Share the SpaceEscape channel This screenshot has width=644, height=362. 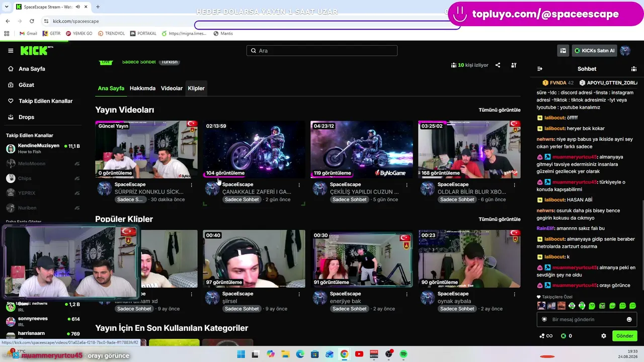tap(498, 65)
